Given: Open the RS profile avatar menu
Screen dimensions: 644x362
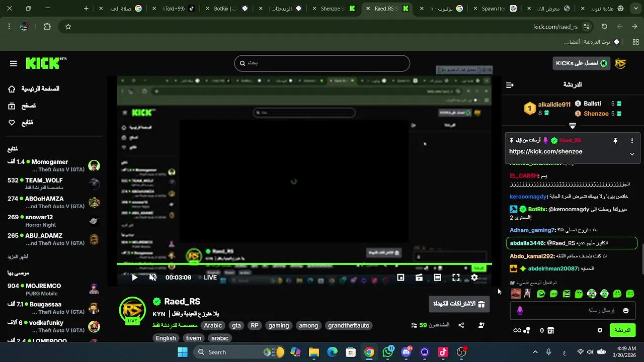Looking at the screenshot, I should 620,63.
